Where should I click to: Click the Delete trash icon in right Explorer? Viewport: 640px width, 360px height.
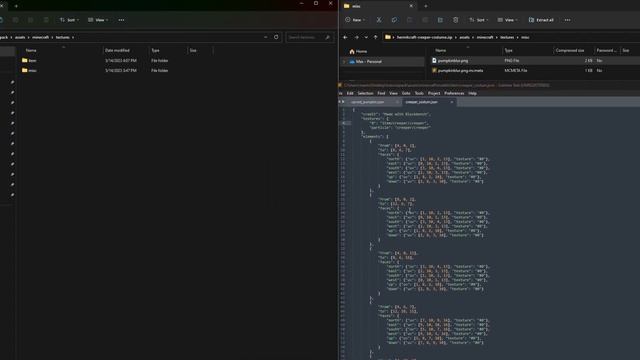[456, 20]
